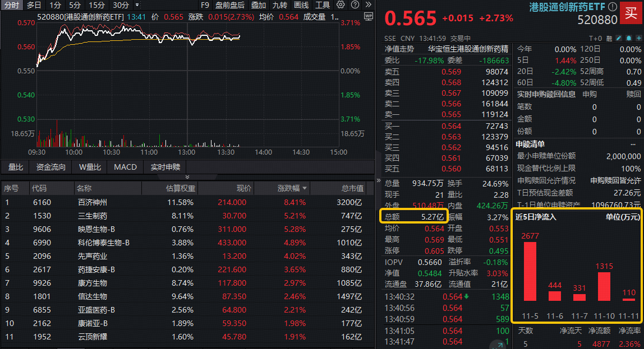
Task: Click 13:40:32 trade record row
Action: point(447,296)
